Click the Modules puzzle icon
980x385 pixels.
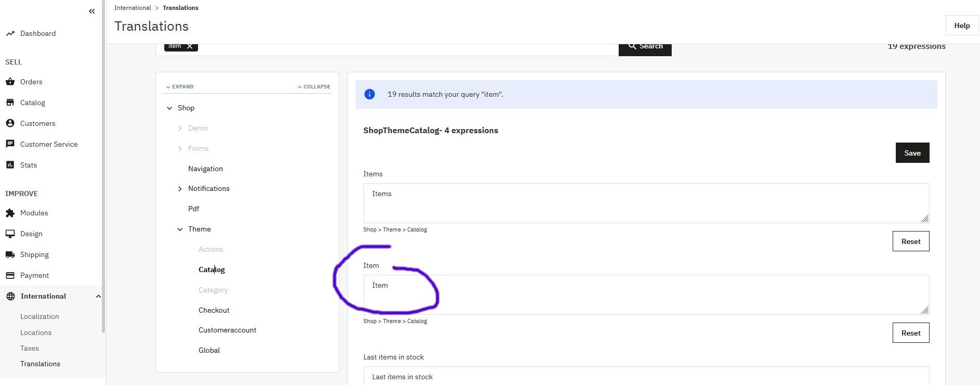click(10, 213)
